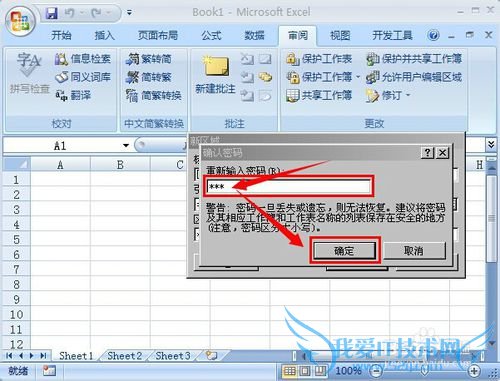The height and width of the screenshot is (381, 500).
Task: Switch to Page Break Preview button
Action: 320,370
